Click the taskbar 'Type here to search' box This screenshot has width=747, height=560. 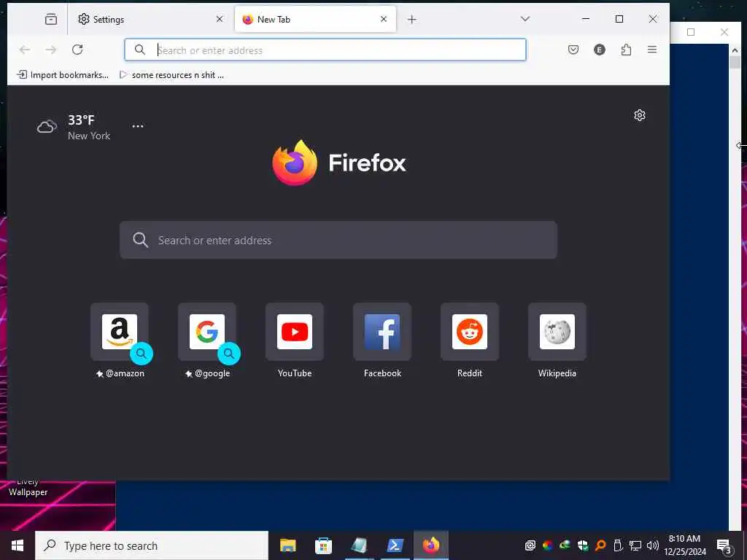(152, 545)
